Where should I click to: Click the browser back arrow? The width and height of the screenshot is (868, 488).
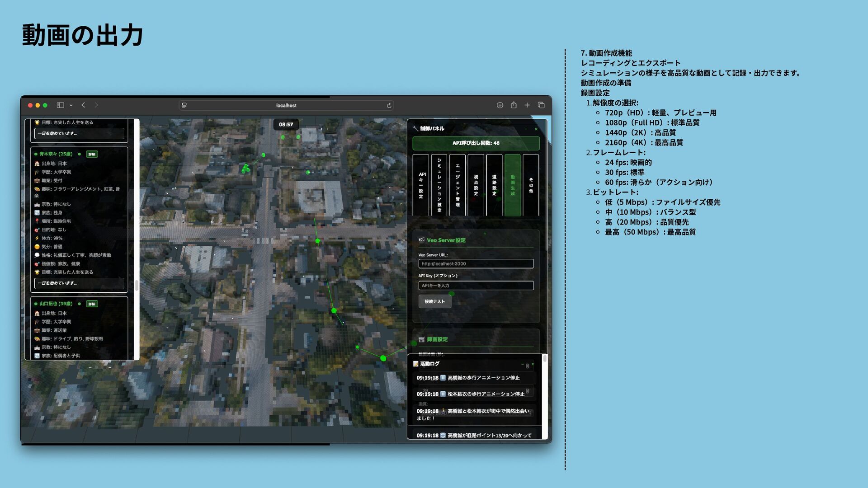tap(83, 105)
